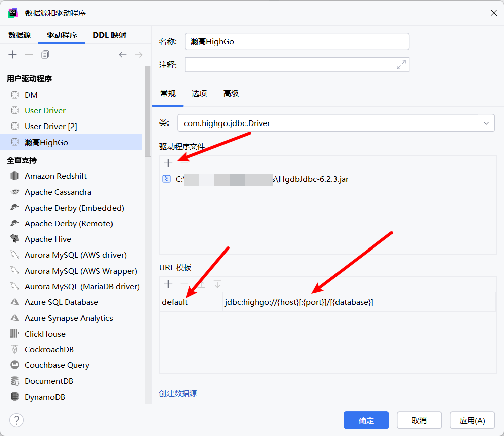
Task: Click the 取消 button
Action: (419, 420)
